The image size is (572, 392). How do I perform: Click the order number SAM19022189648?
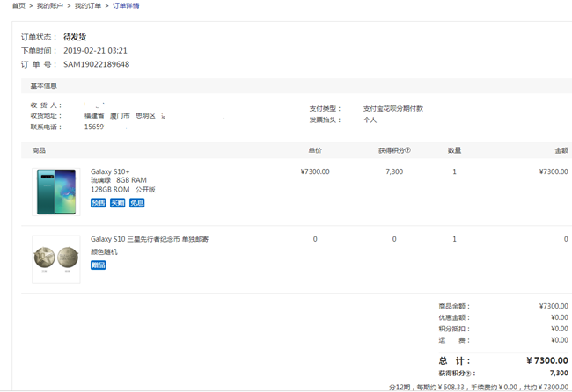coord(97,64)
